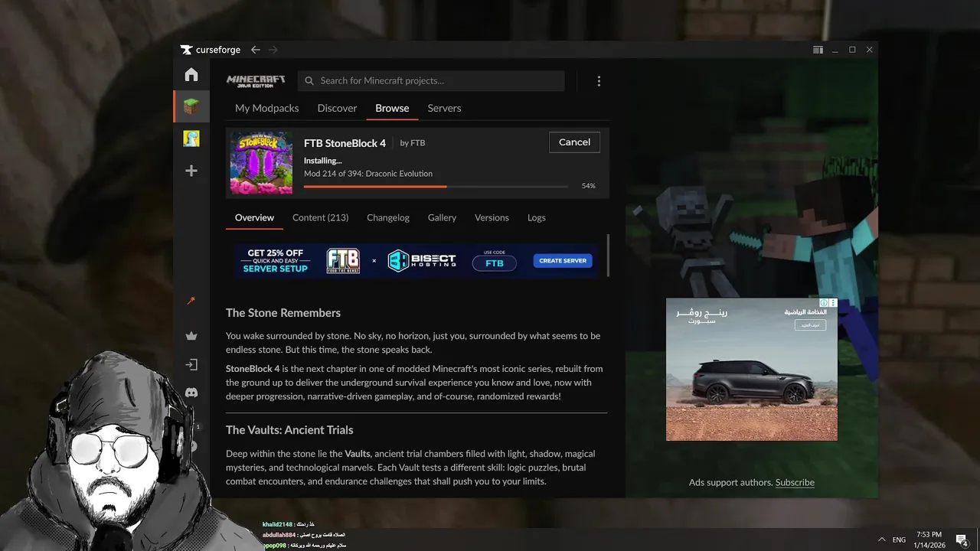Click the FTB code pill in banner
This screenshot has height=551, width=980.
494,263
